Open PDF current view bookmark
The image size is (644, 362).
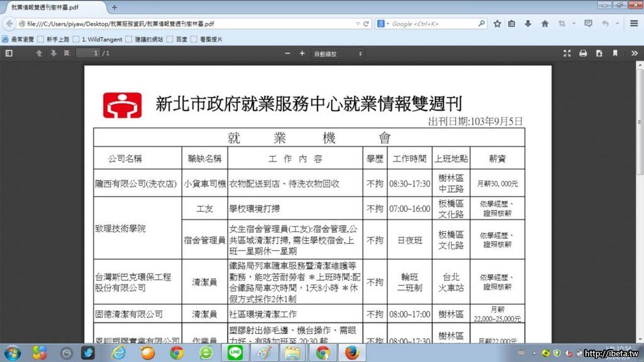tap(615, 53)
